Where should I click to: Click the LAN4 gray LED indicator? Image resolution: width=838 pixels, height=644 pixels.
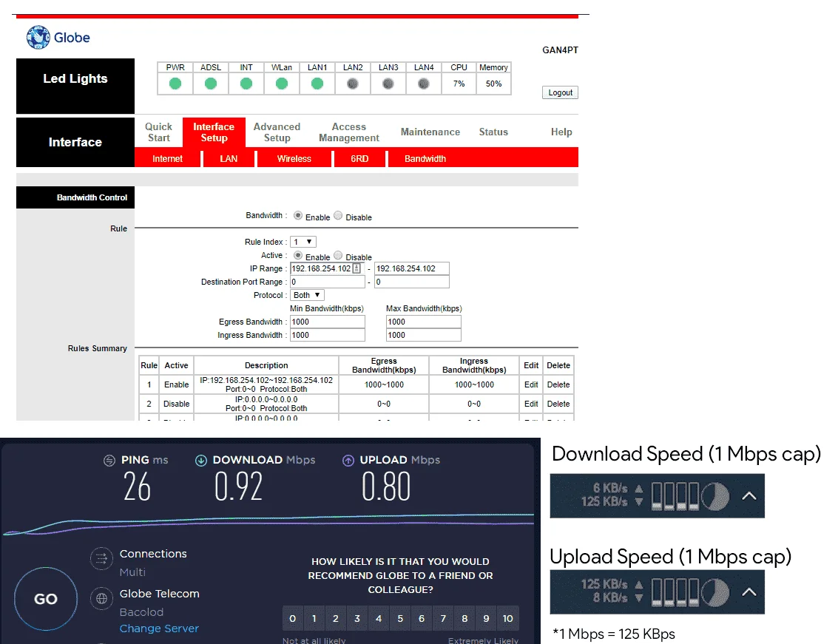(423, 84)
